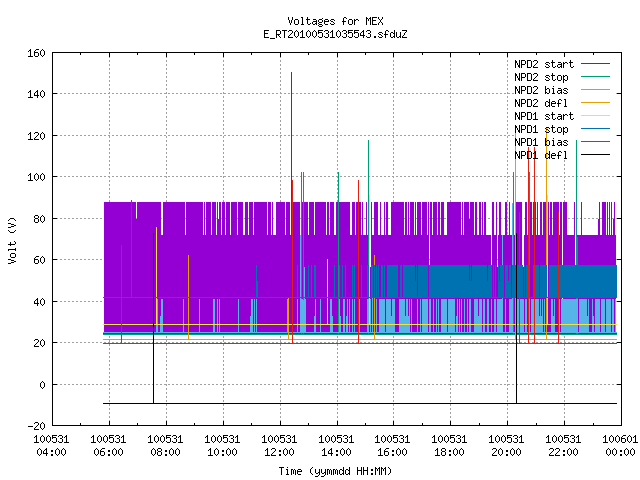The width and height of the screenshot is (640, 480).
Task: Click the 140 y-axis tick label
Action: 36,94
